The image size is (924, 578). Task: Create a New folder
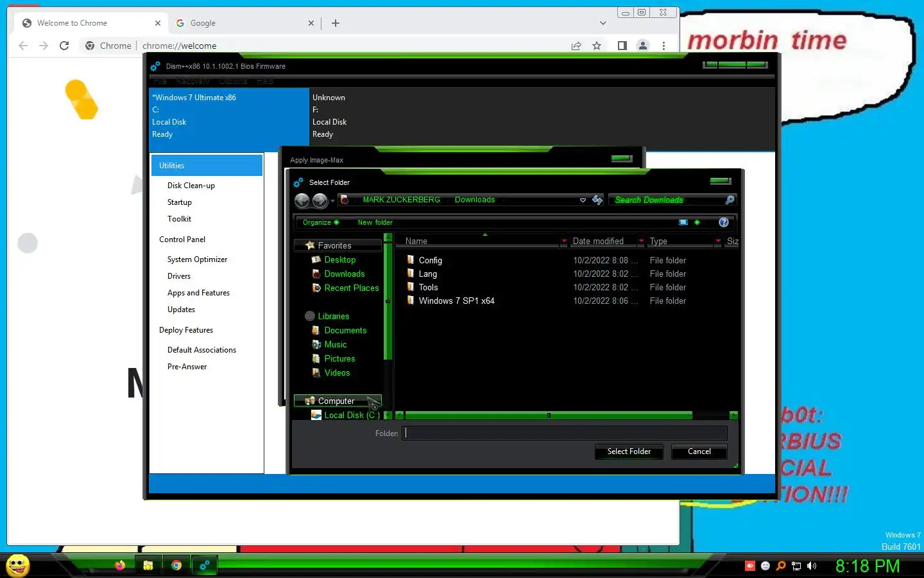coord(375,222)
